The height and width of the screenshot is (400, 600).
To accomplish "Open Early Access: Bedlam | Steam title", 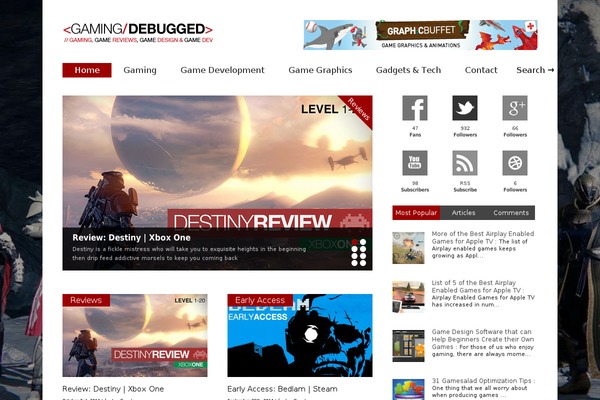I will pos(282,389).
